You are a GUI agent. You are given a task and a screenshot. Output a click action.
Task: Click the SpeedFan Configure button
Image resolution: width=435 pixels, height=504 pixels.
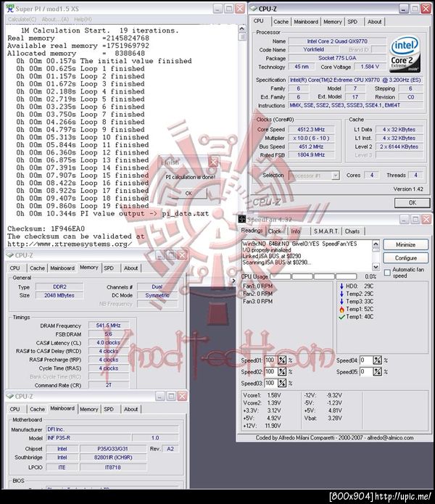(x=405, y=258)
